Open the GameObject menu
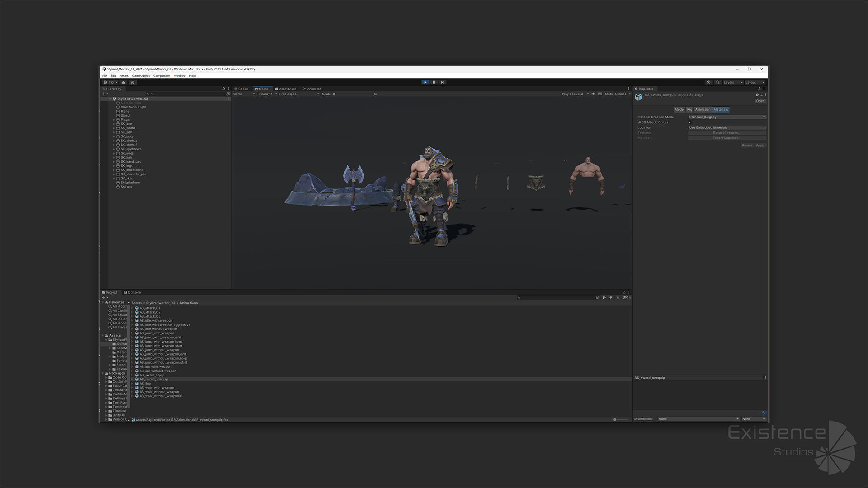The height and width of the screenshot is (488, 868). click(141, 76)
